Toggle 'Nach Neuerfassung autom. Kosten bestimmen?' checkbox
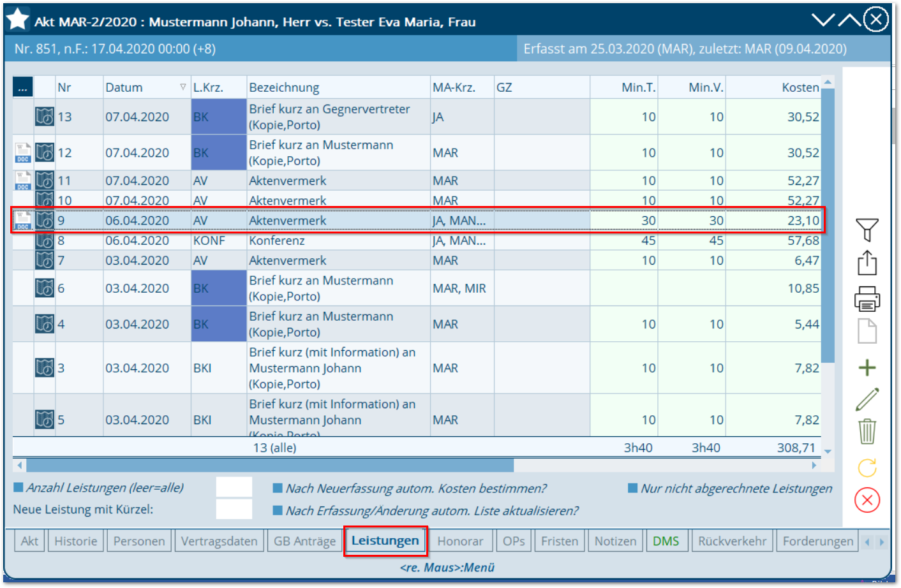The height and width of the screenshot is (588, 901). (278, 489)
